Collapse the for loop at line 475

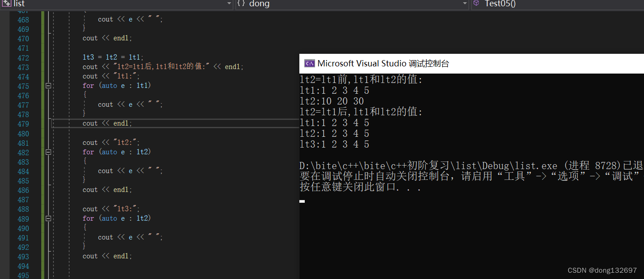click(48, 86)
